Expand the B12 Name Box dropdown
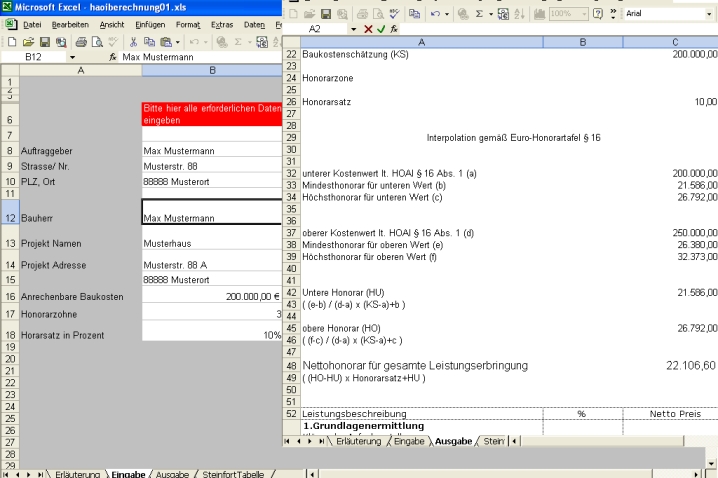The image size is (718, 478). click(x=72, y=58)
